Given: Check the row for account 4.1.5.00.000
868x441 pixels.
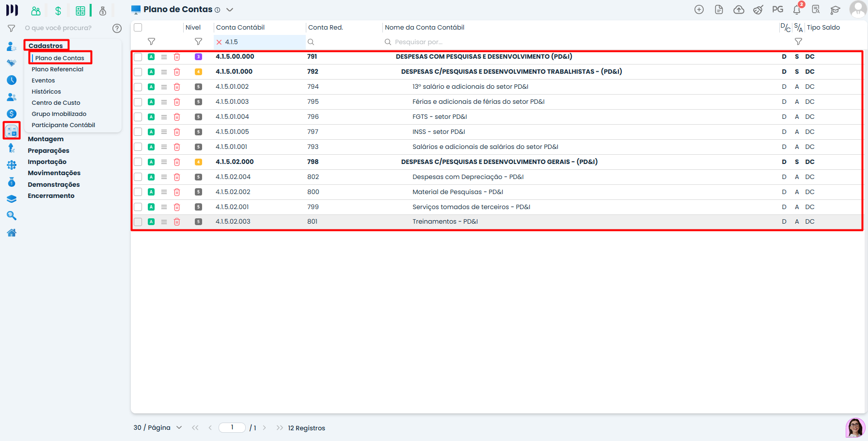Looking at the screenshot, I should 138,57.
